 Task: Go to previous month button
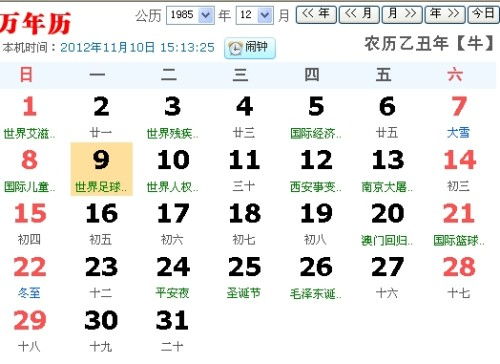click(x=359, y=15)
